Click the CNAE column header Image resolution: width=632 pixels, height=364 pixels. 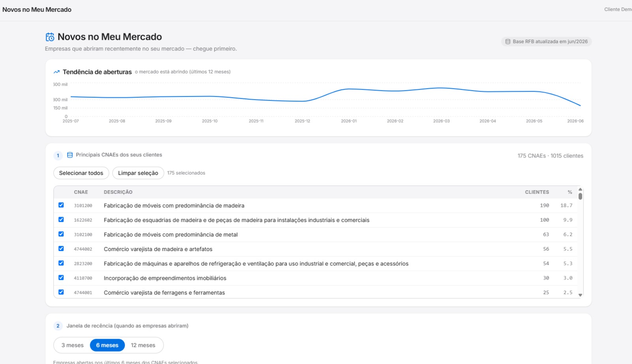(81, 192)
